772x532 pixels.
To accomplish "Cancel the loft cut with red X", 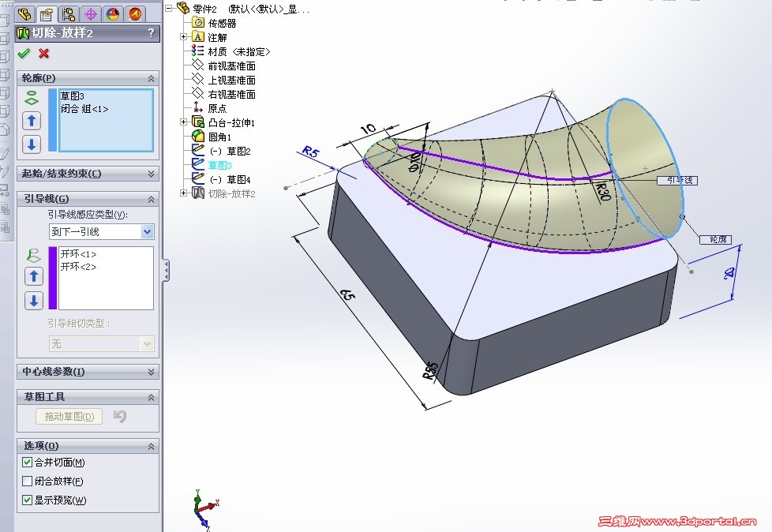I will pyautogui.click(x=44, y=53).
